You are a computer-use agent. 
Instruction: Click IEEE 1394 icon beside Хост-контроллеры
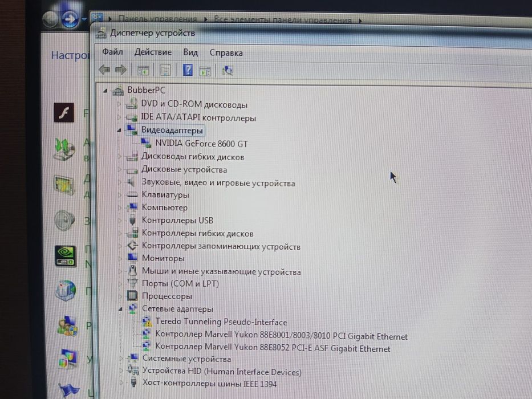tap(133, 383)
